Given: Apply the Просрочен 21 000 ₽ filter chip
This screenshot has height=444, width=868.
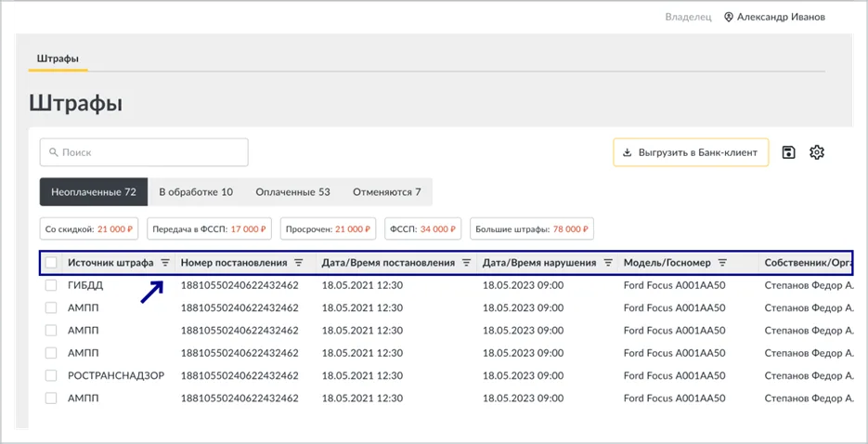Looking at the screenshot, I should click(x=329, y=229).
